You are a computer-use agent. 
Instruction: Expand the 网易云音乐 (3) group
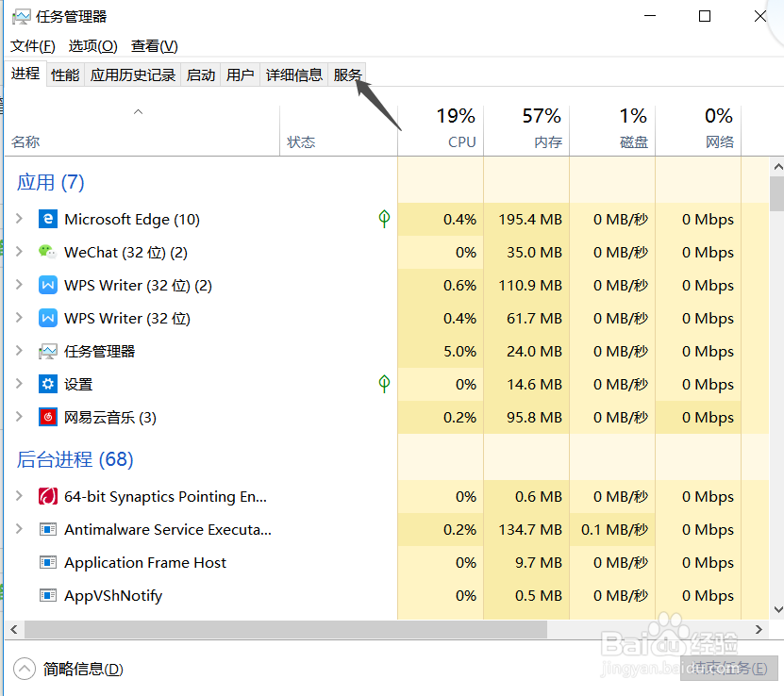click(19, 416)
